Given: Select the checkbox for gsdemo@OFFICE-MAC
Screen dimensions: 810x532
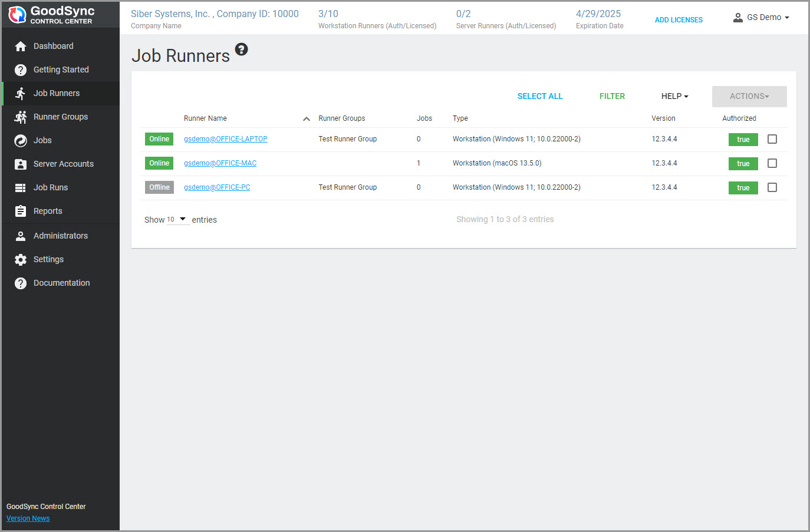Looking at the screenshot, I should tap(772, 163).
